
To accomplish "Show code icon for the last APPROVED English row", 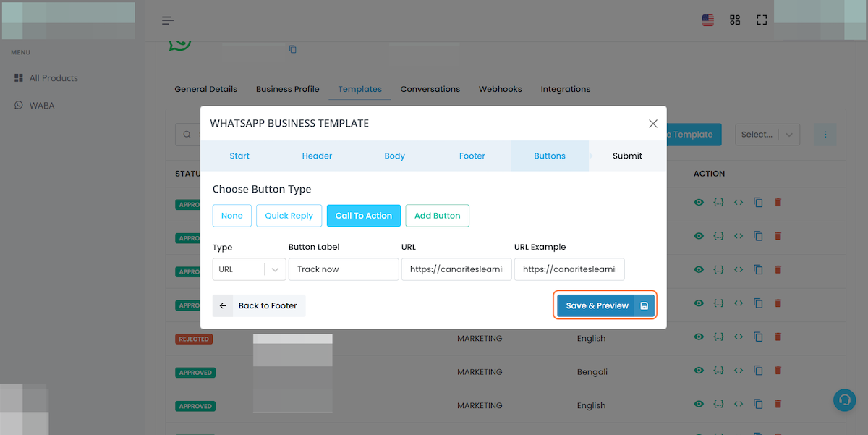I will (x=739, y=405).
